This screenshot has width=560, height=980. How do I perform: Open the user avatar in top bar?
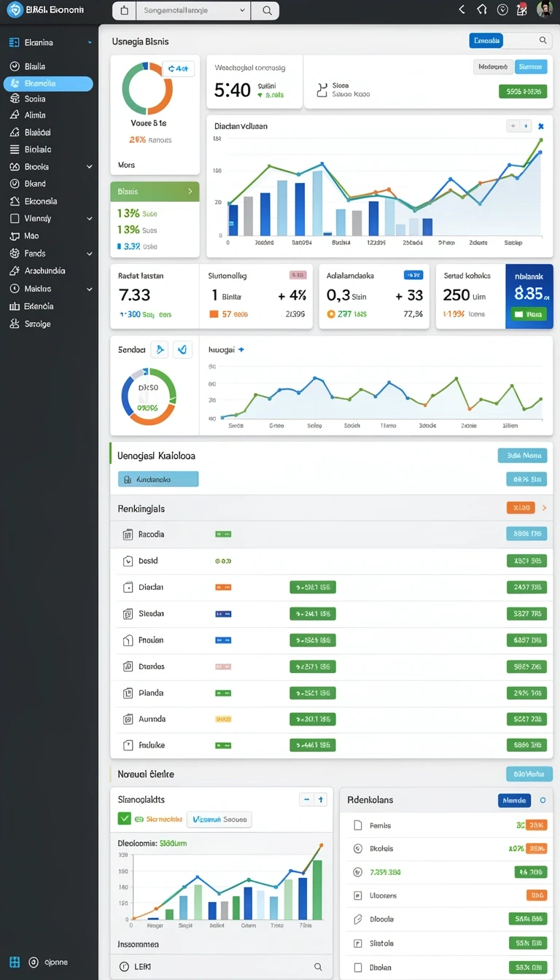point(544,9)
